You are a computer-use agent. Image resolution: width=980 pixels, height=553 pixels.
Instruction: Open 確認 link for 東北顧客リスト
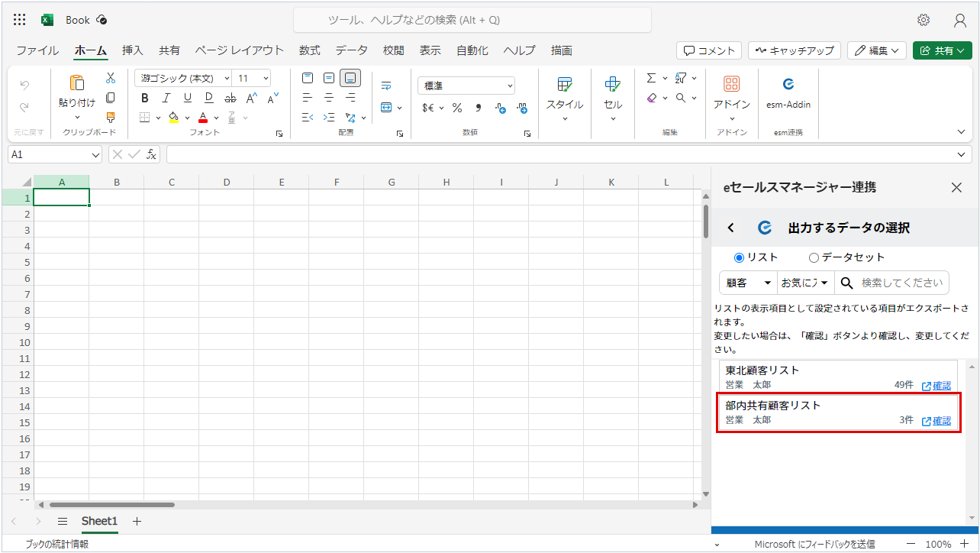(x=936, y=386)
